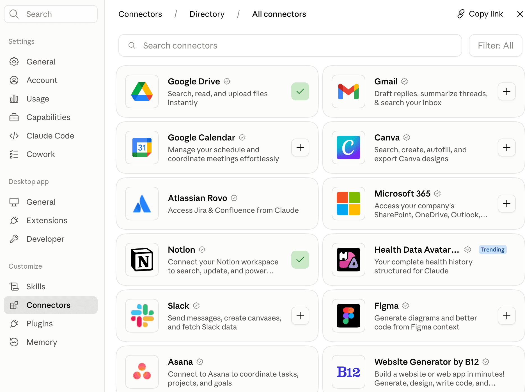Click the magnifier icon in Search connectors
Image resolution: width=532 pixels, height=392 pixels.
(x=132, y=45)
